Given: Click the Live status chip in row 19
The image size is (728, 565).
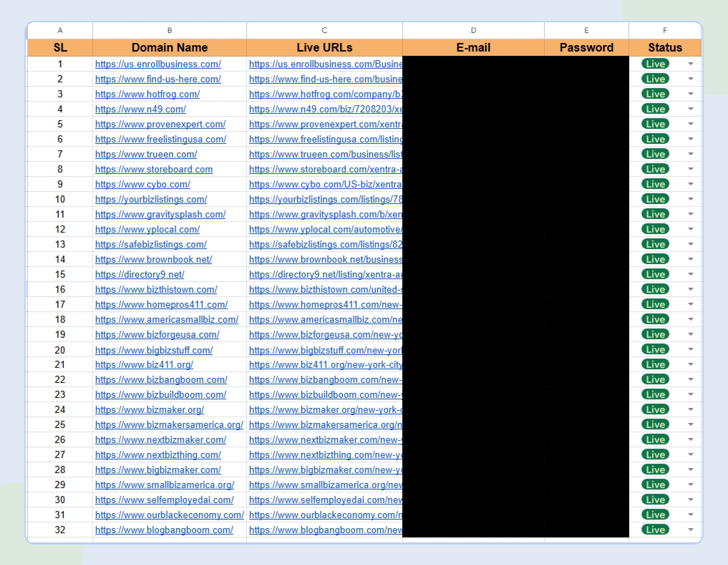Looking at the screenshot, I should [x=655, y=334].
